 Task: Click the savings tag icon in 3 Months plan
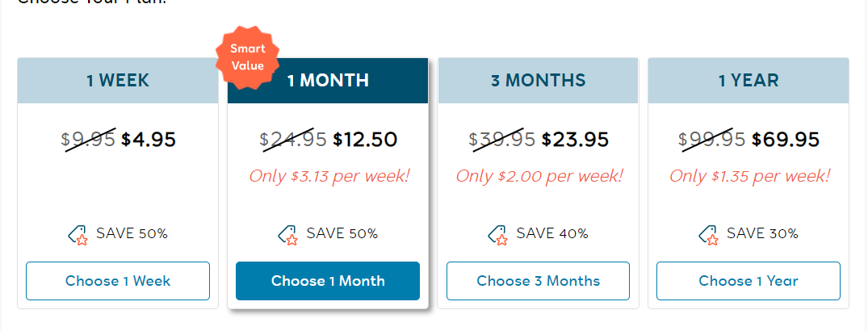tap(498, 235)
